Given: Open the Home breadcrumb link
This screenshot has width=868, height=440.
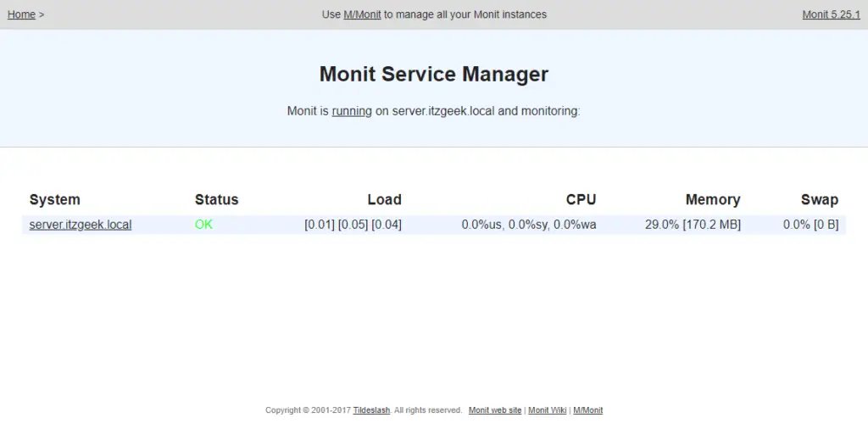Looking at the screenshot, I should point(21,14).
